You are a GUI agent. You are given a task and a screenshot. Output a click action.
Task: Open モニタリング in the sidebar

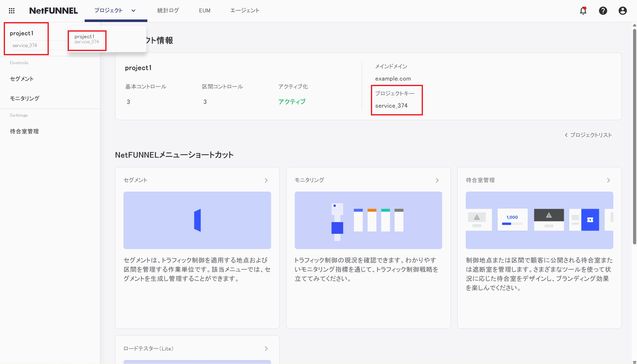pyautogui.click(x=24, y=98)
